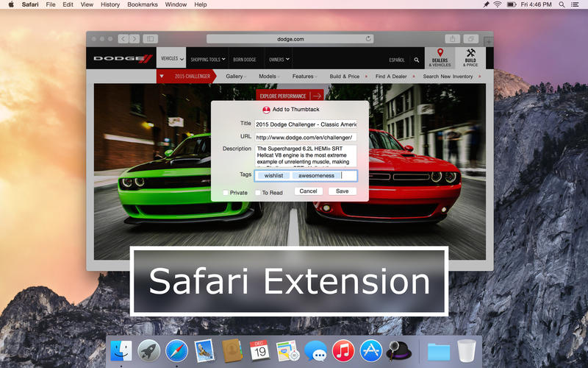Select the awesomeness tag token
Screen dimensions: 588x368
(317, 175)
